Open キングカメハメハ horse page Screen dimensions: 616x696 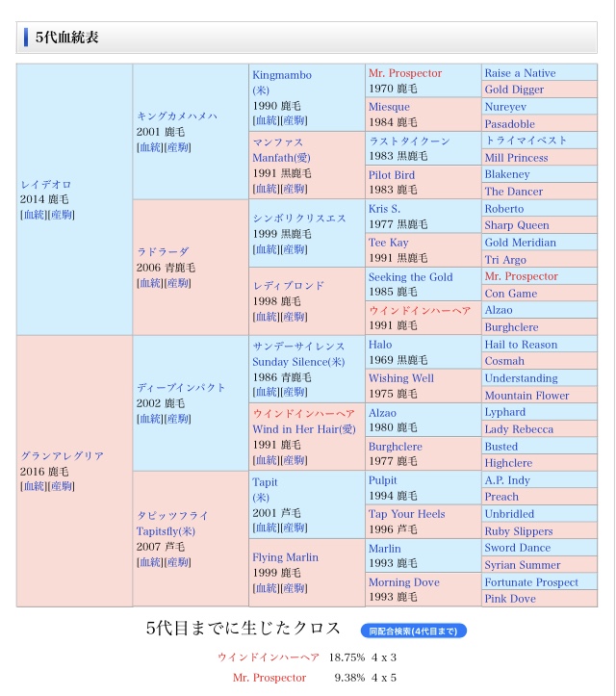pyautogui.click(x=177, y=116)
